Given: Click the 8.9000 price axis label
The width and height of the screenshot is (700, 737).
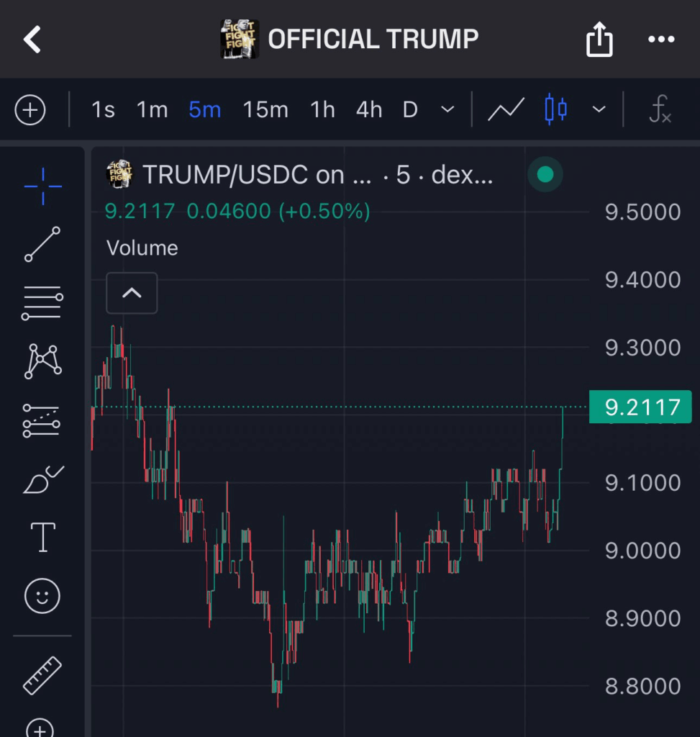Looking at the screenshot, I should pos(642,618).
